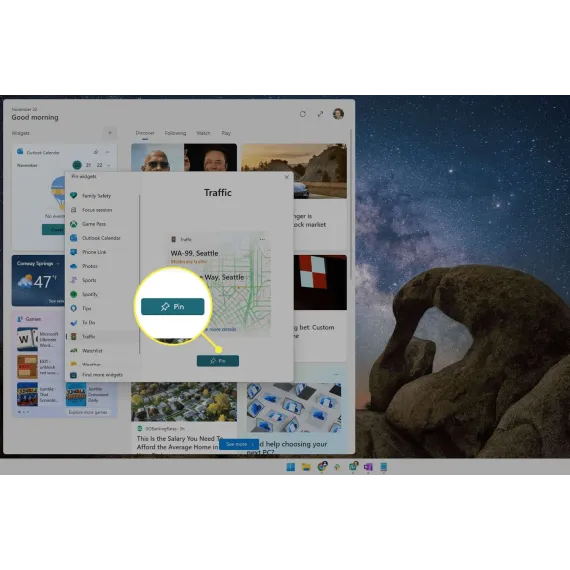This screenshot has width=570, height=570.
Task: Select the Photos widget
Action: click(x=103, y=266)
